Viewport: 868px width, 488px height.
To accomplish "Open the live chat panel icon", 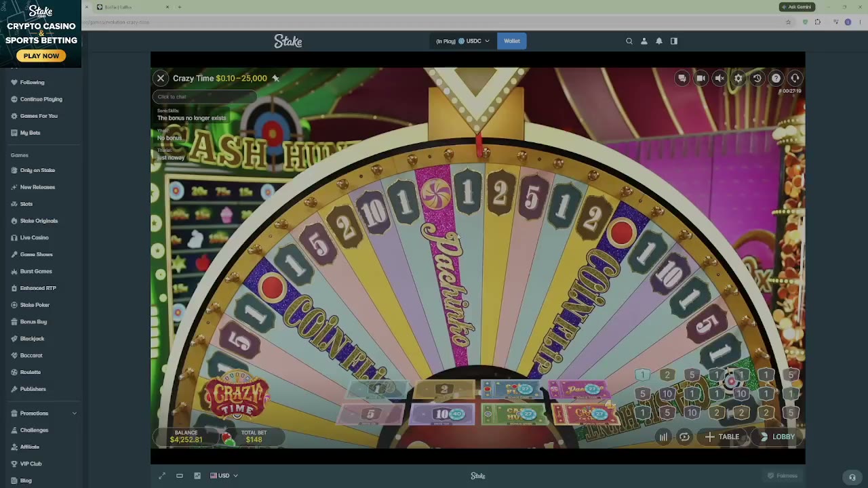I will (682, 78).
